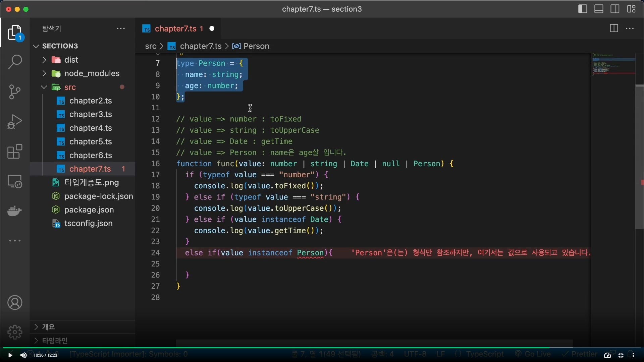Open the Run and Debug view
Image resolution: width=644 pixels, height=362 pixels.
15,122
